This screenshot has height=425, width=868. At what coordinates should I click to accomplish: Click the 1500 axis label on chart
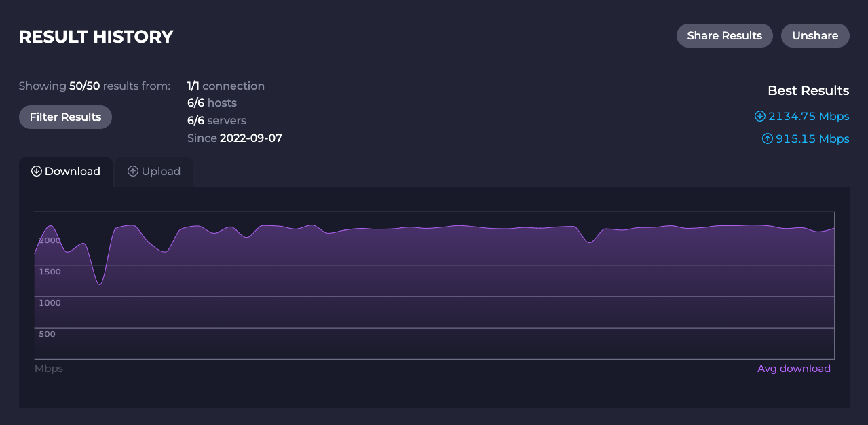[x=50, y=272]
